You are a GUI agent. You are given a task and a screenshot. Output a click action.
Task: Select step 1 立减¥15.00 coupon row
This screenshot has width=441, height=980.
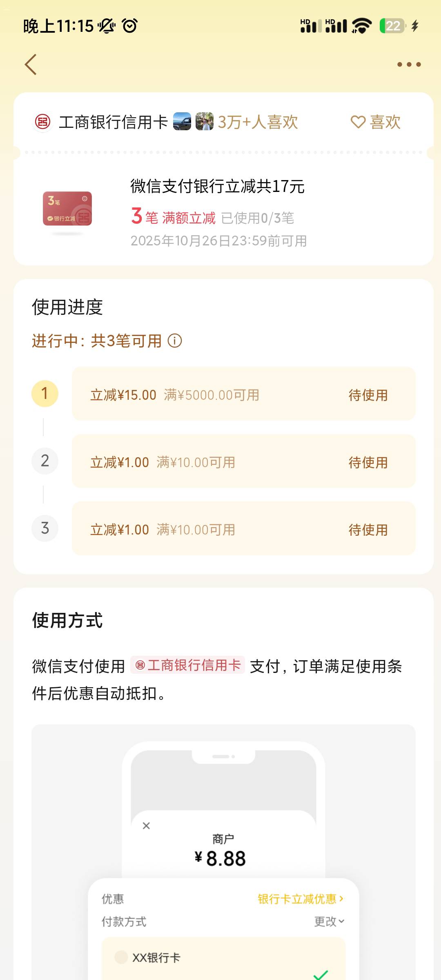tap(243, 394)
